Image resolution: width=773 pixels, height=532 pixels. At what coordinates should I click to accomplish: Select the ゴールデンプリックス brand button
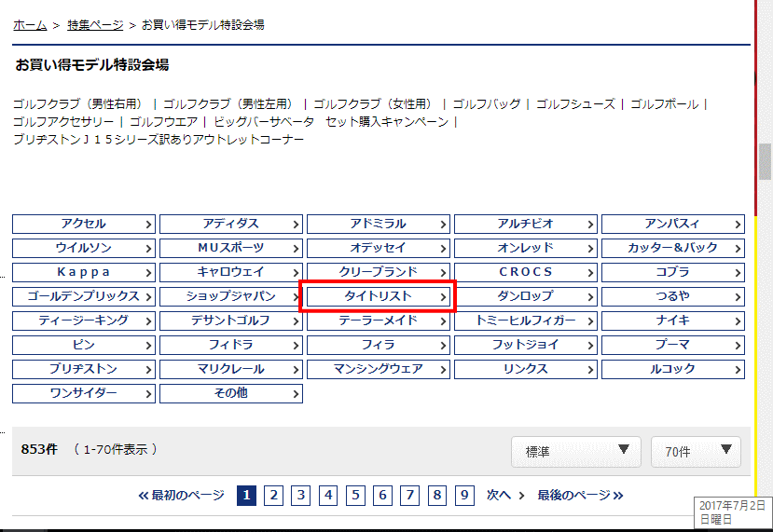point(84,296)
